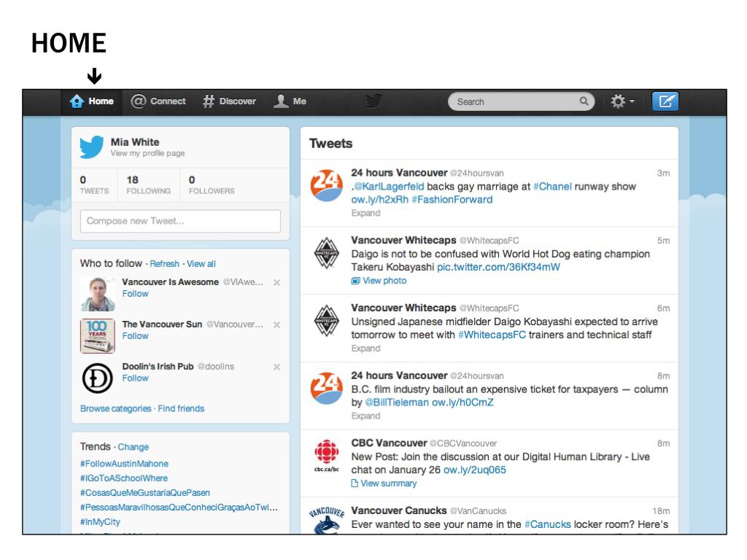The image size is (747, 560).
Task: Open the ow.ly/2uq065 link
Action: (x=474, y=470)
